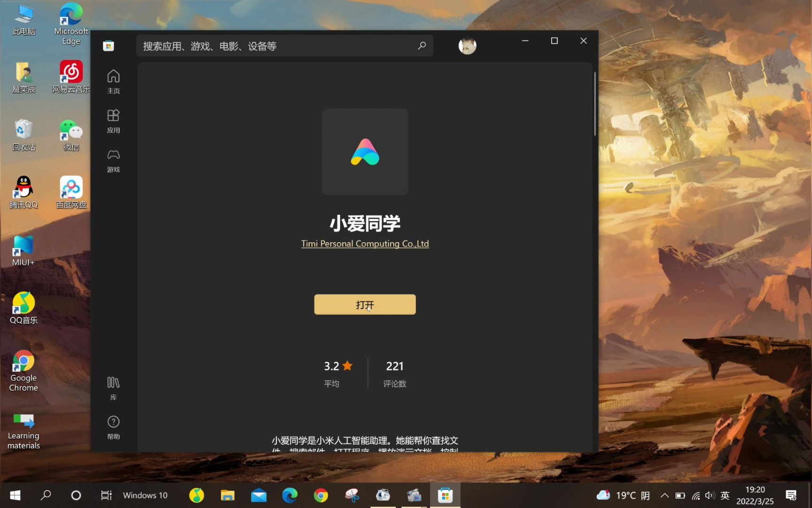The width and height of the screenshot is (812, 508).
Task: Maximize the Microsoft Store window
Action: 554,41
